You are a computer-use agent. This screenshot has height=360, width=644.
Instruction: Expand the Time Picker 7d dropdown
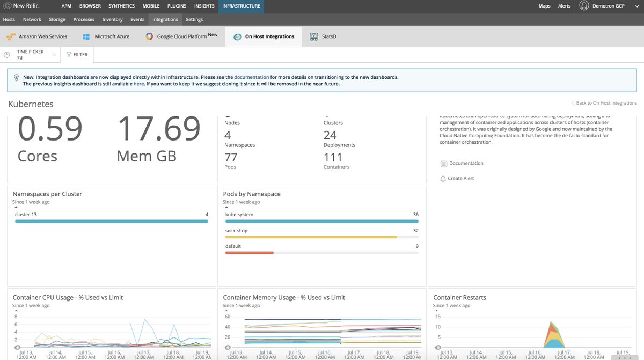click(x=31, y=55)
